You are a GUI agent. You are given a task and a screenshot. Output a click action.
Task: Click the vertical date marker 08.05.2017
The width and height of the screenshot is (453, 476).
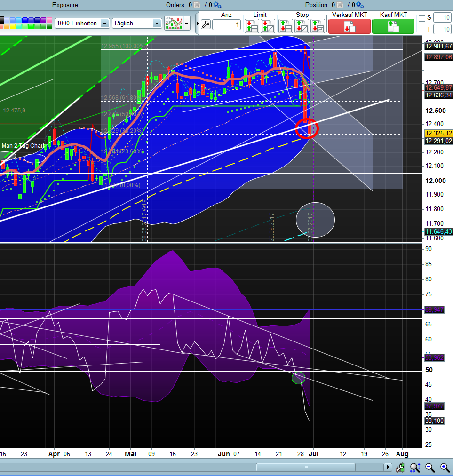pyautogui.click(x=144, y=221)
